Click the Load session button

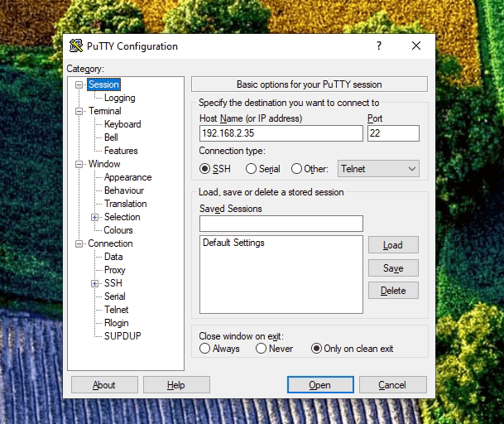coord(393,245)
